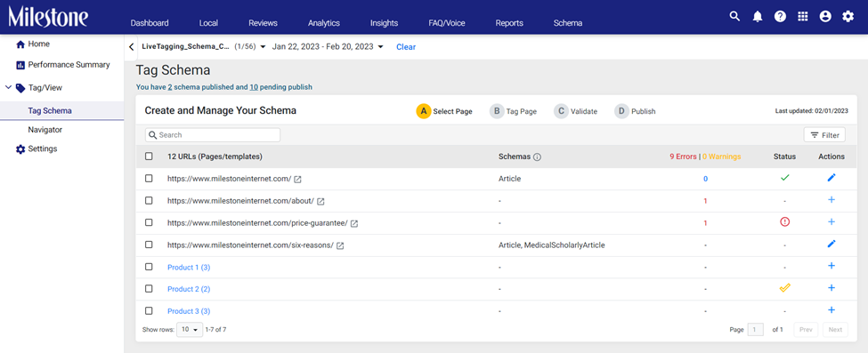Open the Insights menu

[x=385, y=23]
